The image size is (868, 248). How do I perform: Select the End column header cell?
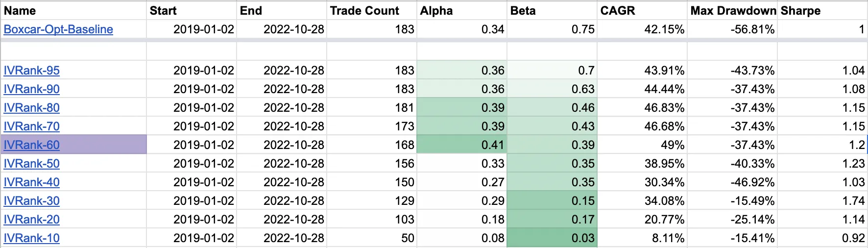pyautogui.click(x=282, y=10)
